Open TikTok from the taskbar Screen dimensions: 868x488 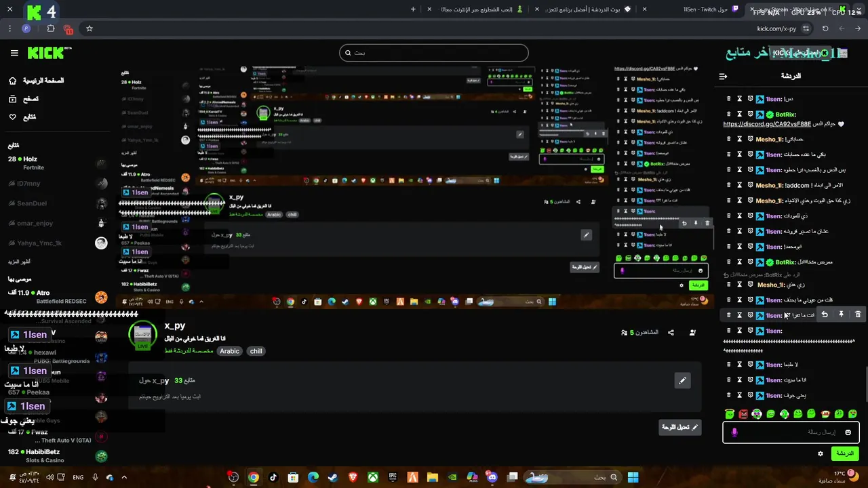273,477
